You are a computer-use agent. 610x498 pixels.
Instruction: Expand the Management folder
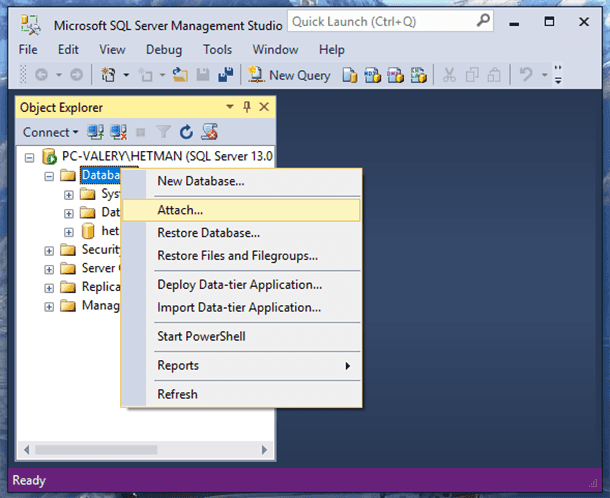pos(49,307)
